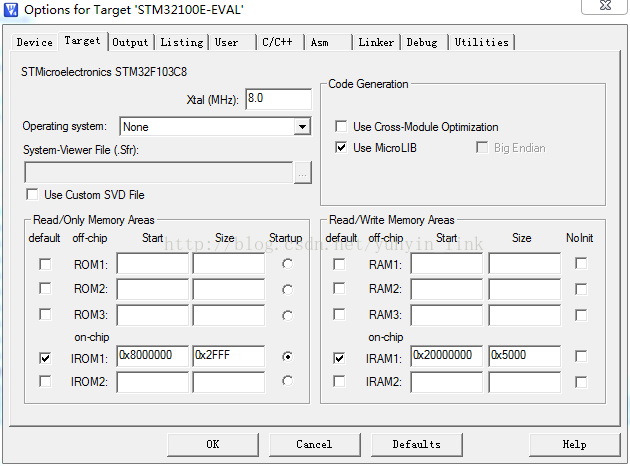
Task: Uncheck the IROM1 default checkbox
Action: click(45, 358)
